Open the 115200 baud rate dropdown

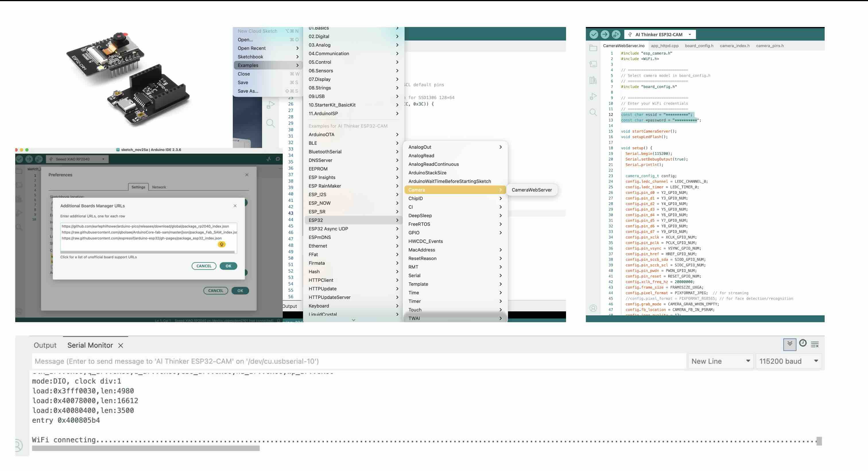[788, 361]
